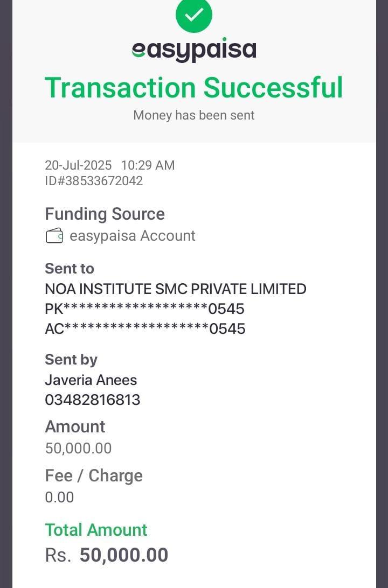The width and height of the screenshot is (388, 588).
Task: Select sender name Javeria Anees
Action: 91,380
